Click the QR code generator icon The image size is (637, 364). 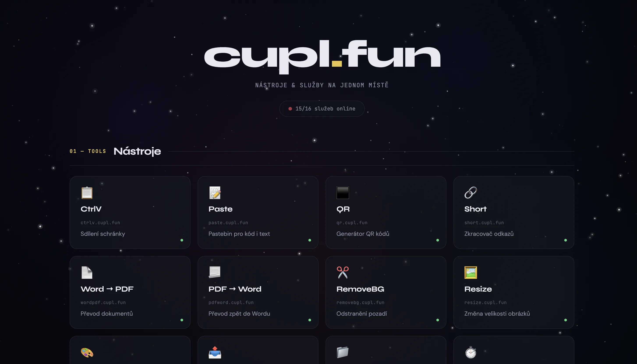[343, 192]
